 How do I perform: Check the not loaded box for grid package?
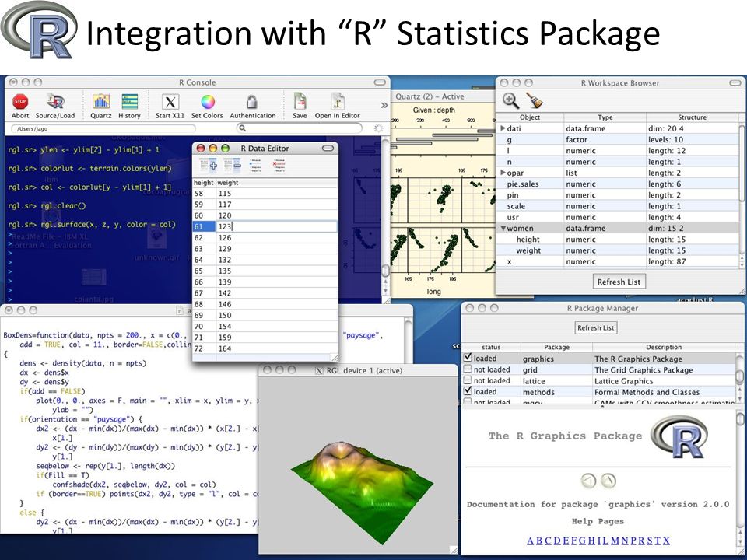point(468,369)
